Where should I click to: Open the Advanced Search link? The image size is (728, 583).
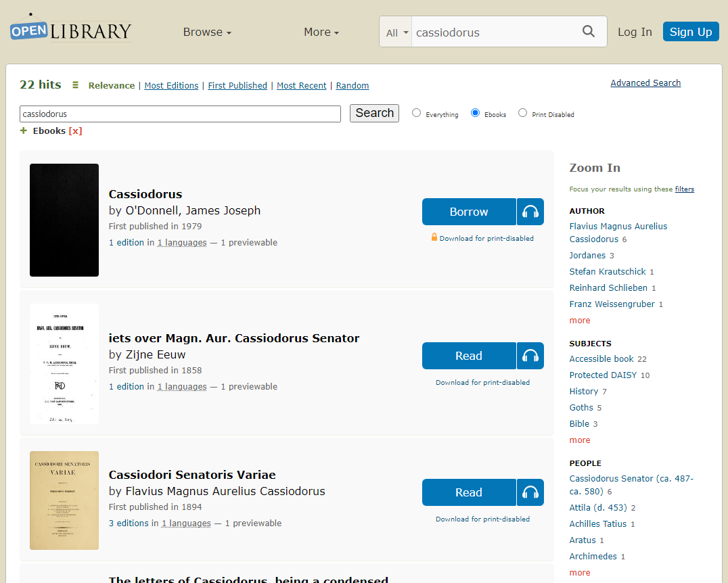click(645, 83)
